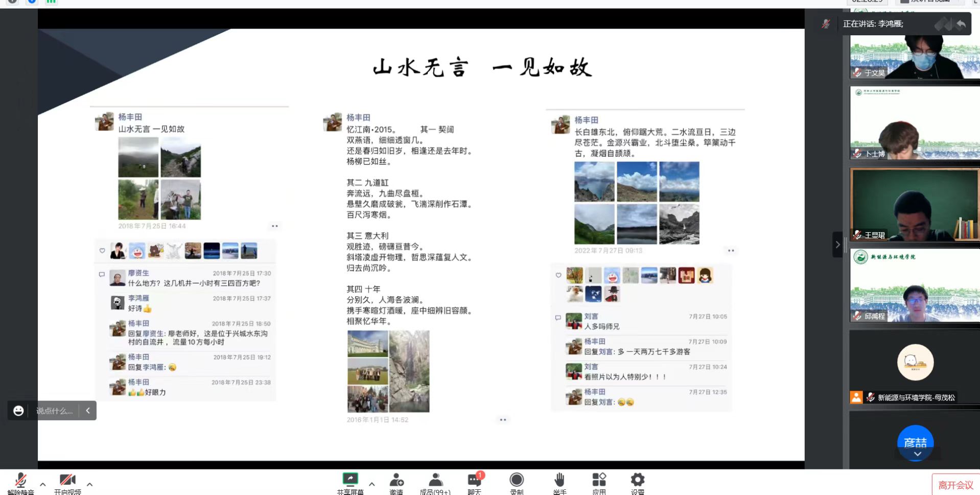Toggle muted mic in speaking bar
Image resolution: width=980 pixels, height=495 pixels.
pos(826,24)
